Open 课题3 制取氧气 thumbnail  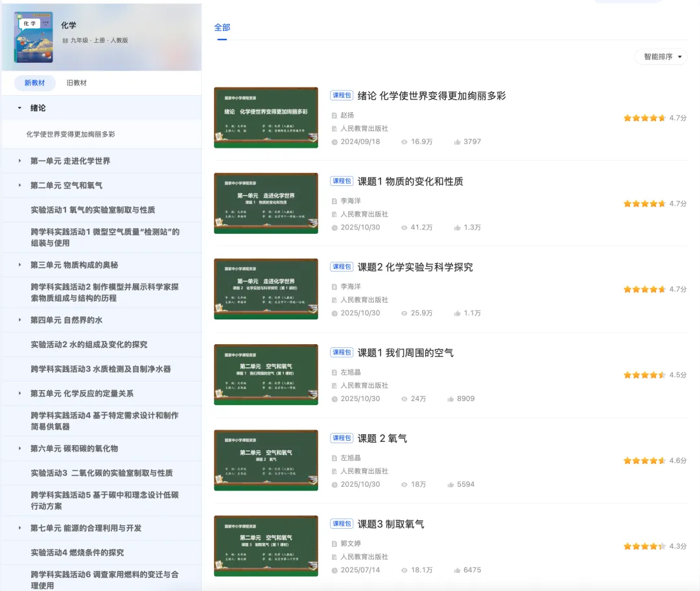(x=266, y=546)
